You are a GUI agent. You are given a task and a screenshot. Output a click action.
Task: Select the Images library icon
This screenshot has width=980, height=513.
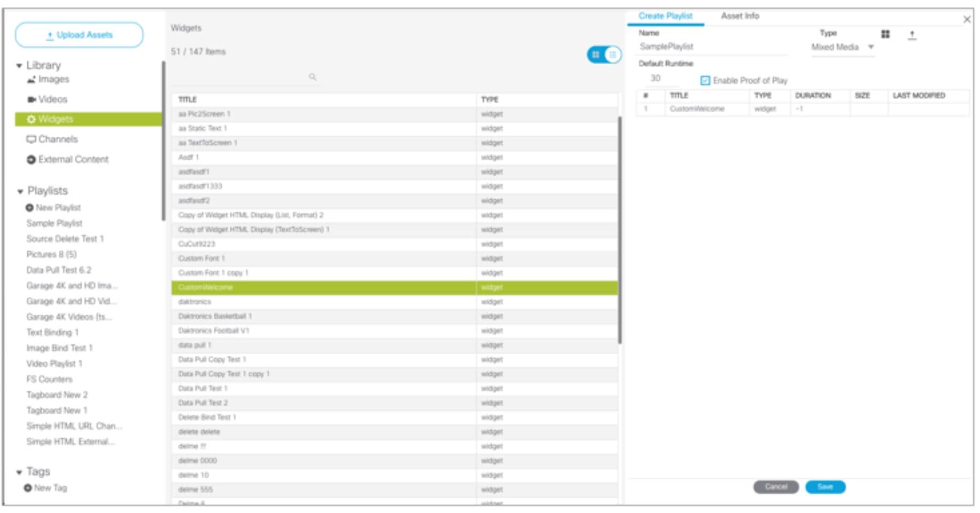click(32, 79)
